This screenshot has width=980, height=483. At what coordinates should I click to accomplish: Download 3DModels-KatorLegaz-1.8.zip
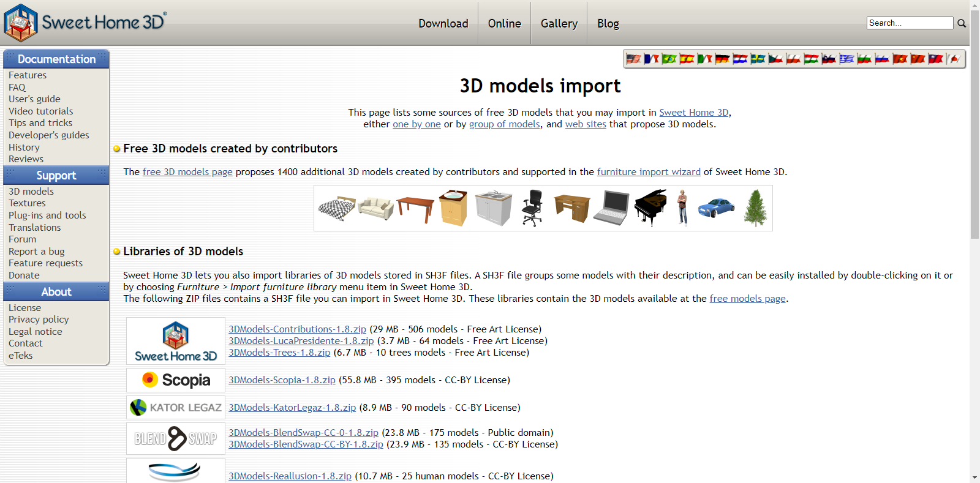[292, 408]
